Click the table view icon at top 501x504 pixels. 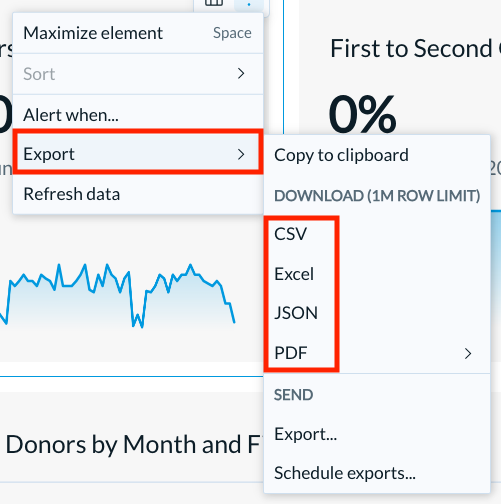(214, 3)
